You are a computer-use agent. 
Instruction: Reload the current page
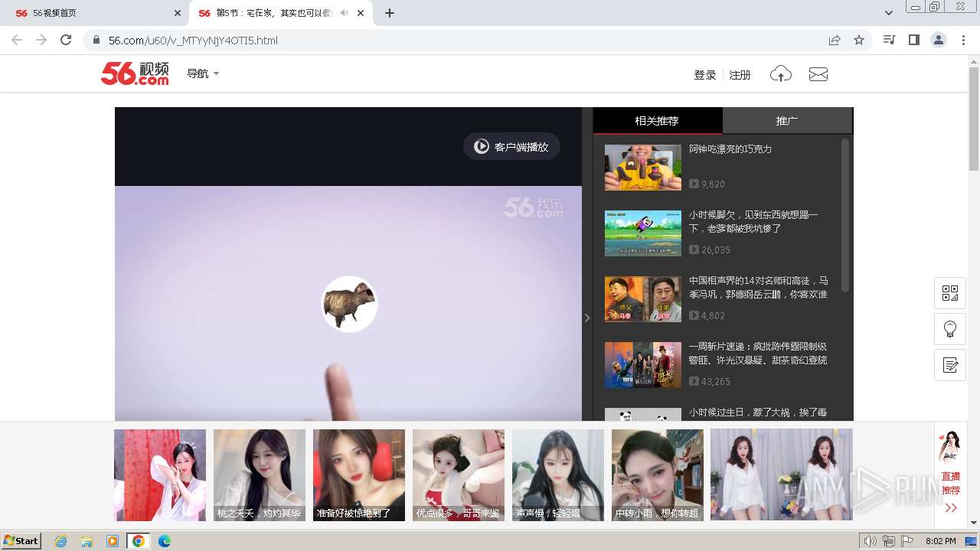coord(66,40)
